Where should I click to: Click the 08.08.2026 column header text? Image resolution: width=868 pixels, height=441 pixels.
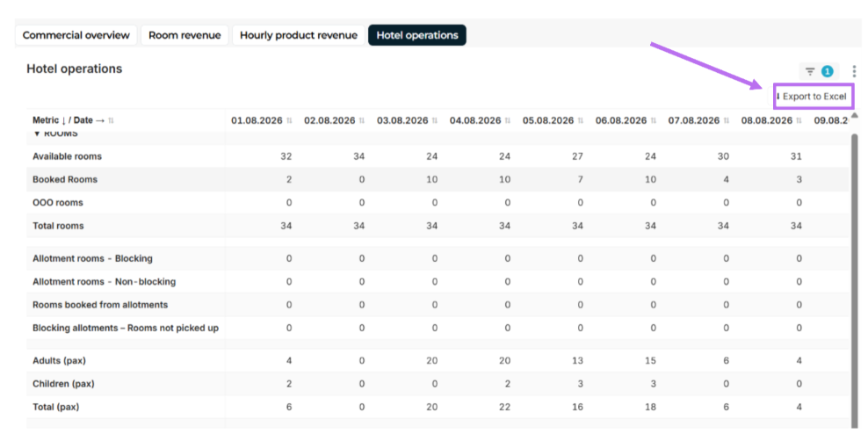pyautogui.click(x=767, y=120)
